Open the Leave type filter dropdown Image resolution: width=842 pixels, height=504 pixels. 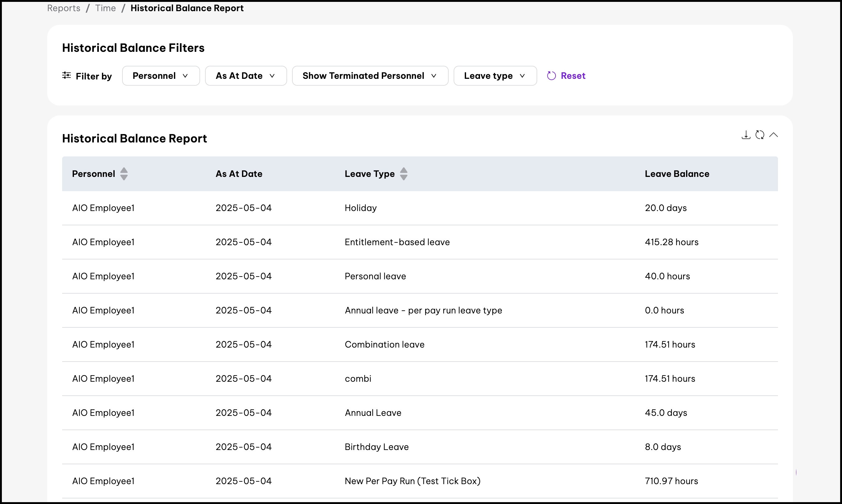(x=495, y=76)
